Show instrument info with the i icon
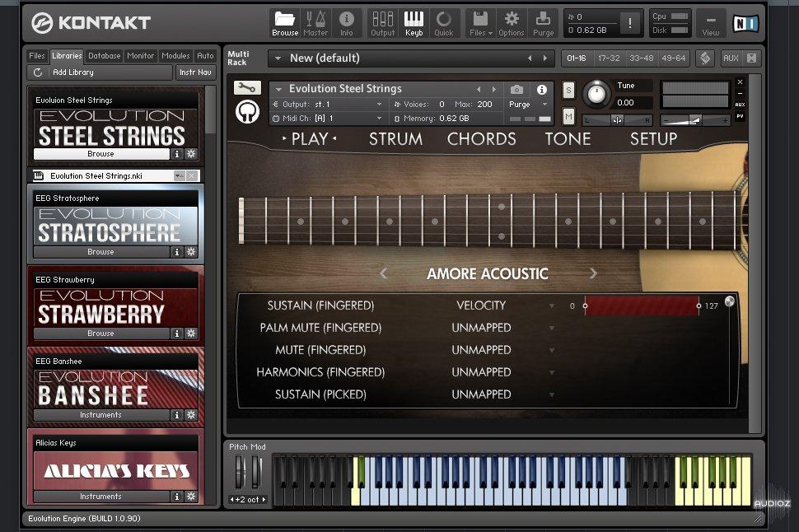The height and width of the screenshot is (532, 799). tap(542, 90)
